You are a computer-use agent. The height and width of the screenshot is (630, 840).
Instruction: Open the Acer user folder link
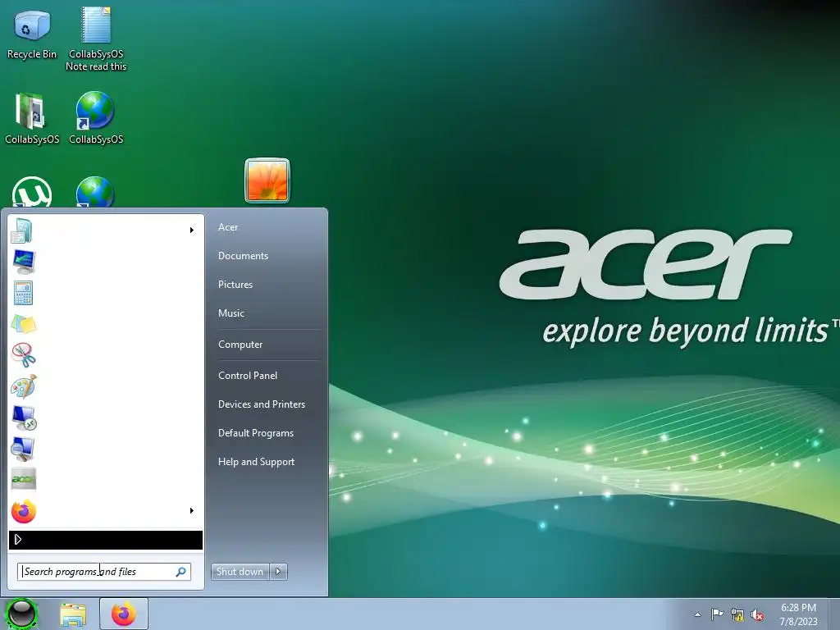click(228, 227)
